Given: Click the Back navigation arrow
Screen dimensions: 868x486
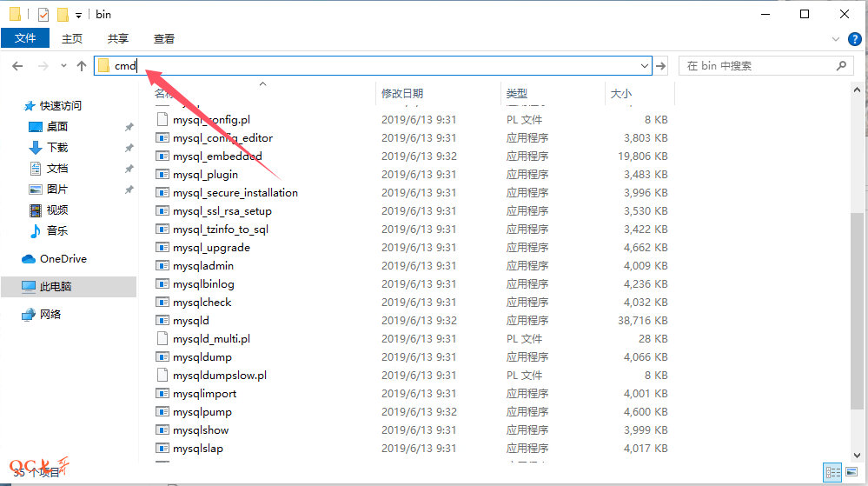Looking at the screenshot, I should click(17, 66).
